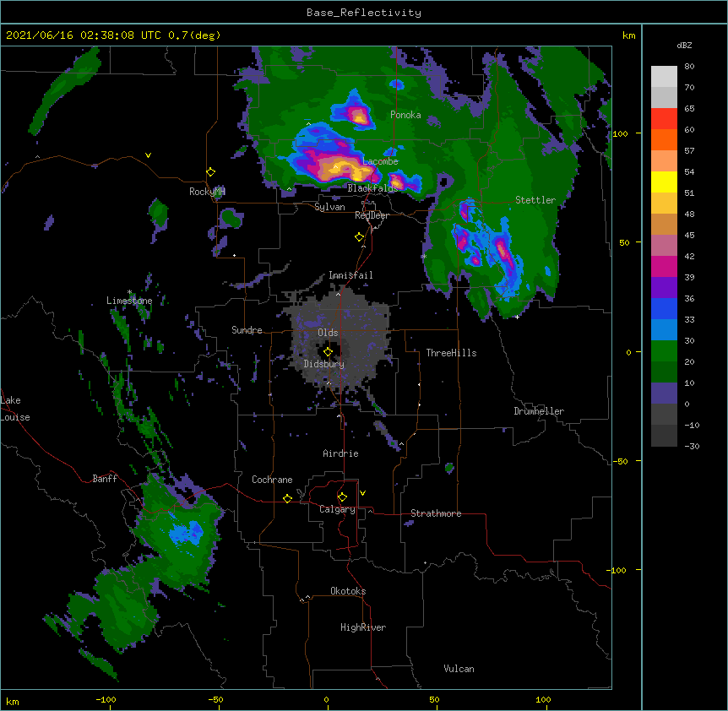Click the Banff label
Screen dimensions: 728x711
[x=105, y=479]
